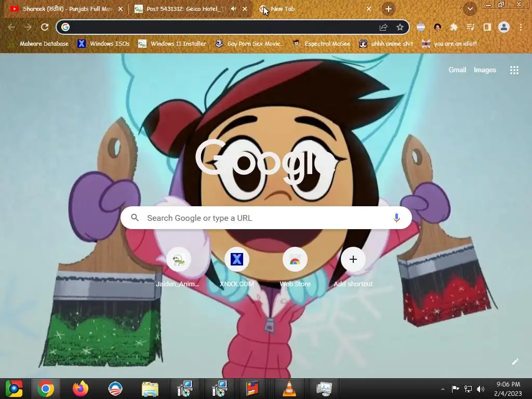Open the Action Center flag icon
This screenshot has height=399, width=532.
(455, 389)
